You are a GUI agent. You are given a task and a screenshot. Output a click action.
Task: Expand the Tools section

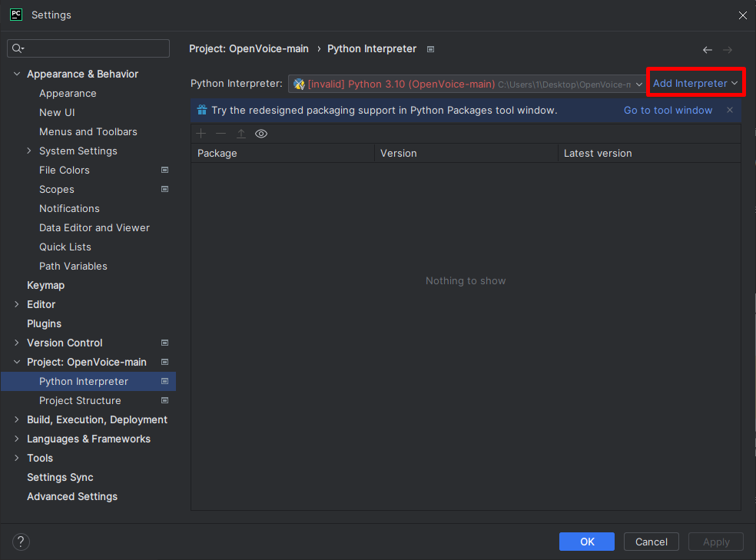(x=17, y=458)
